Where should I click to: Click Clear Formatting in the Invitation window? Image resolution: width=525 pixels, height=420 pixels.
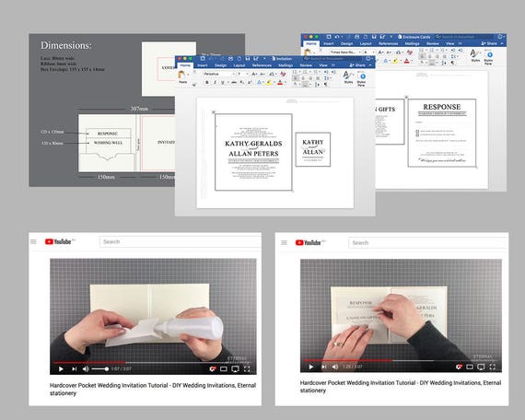tap(283, 74)
